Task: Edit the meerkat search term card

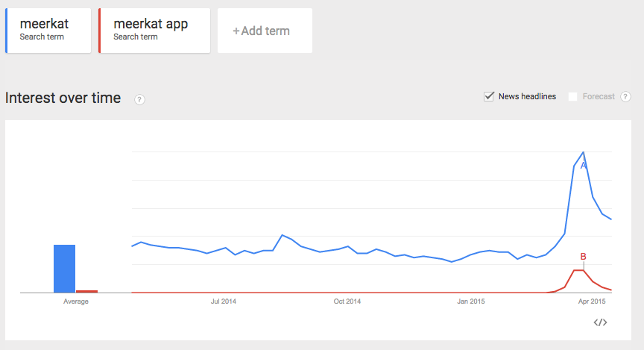Action: click(48, 31)
